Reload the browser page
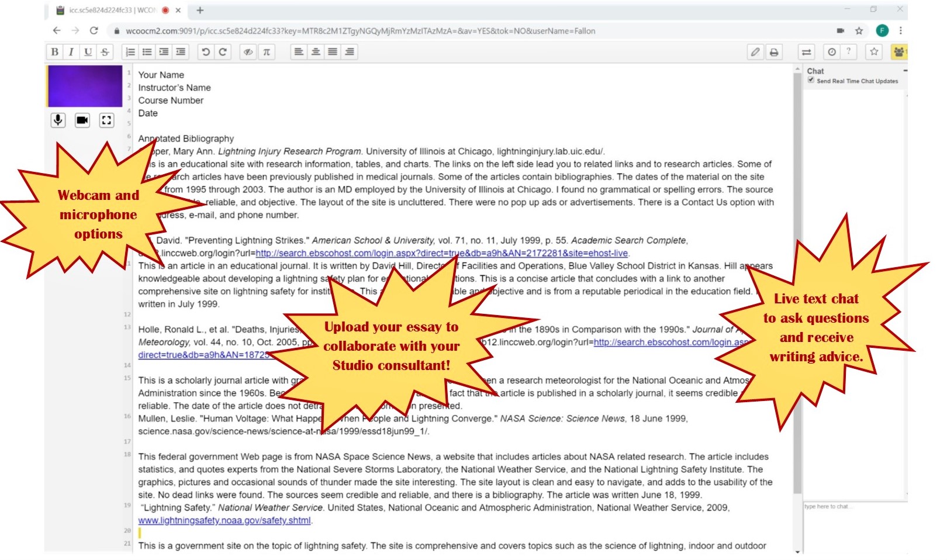947x560 pixels. coord(94,30)
